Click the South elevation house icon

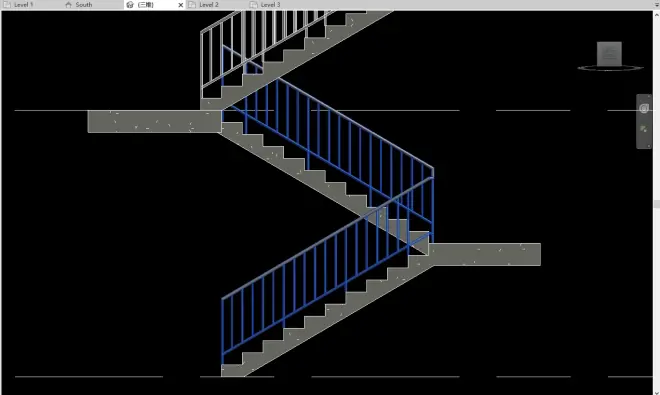[69, 5]
